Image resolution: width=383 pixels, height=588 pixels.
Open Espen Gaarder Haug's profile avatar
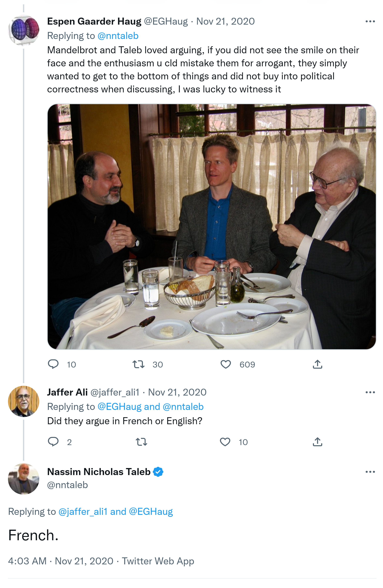[24, 30]
